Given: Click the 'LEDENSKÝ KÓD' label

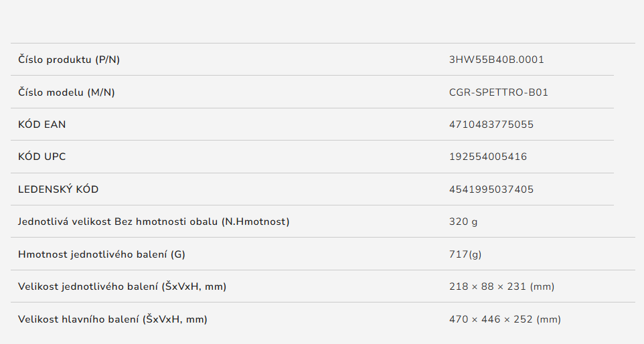Looking at the screenshot, I should tap(58, 189).
